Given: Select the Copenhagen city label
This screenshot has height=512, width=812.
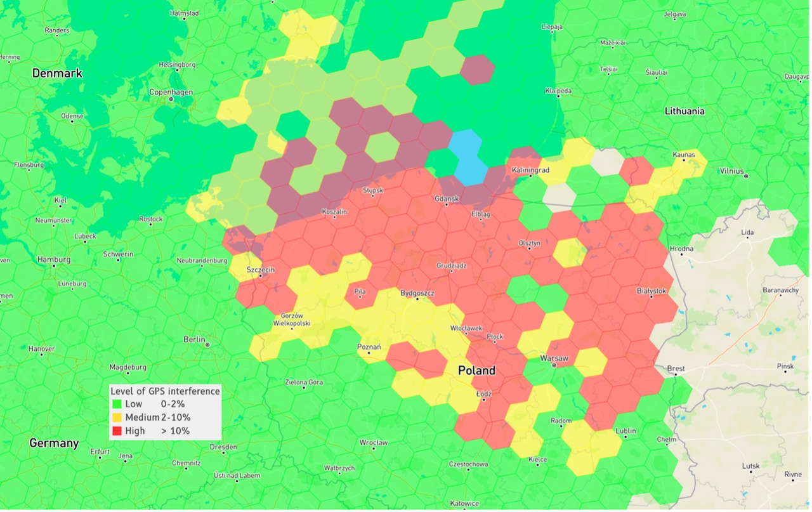Looking at the screenshot, I should (x=171, y=92).
